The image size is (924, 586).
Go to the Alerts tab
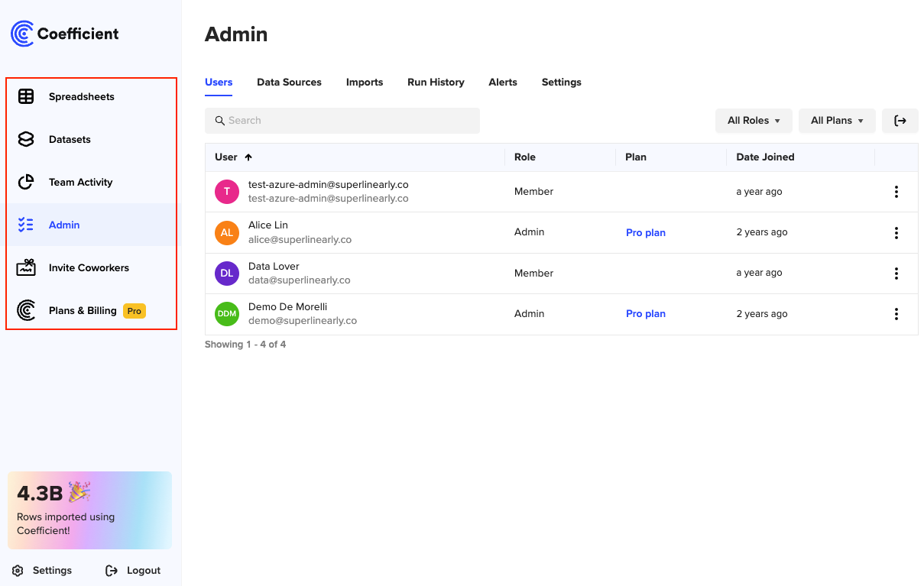point(502,83)
